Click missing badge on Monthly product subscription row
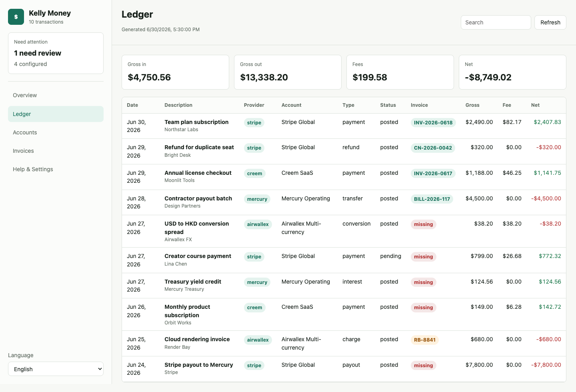Viewport: 576px width, 392px height. (x=424, y=308)
